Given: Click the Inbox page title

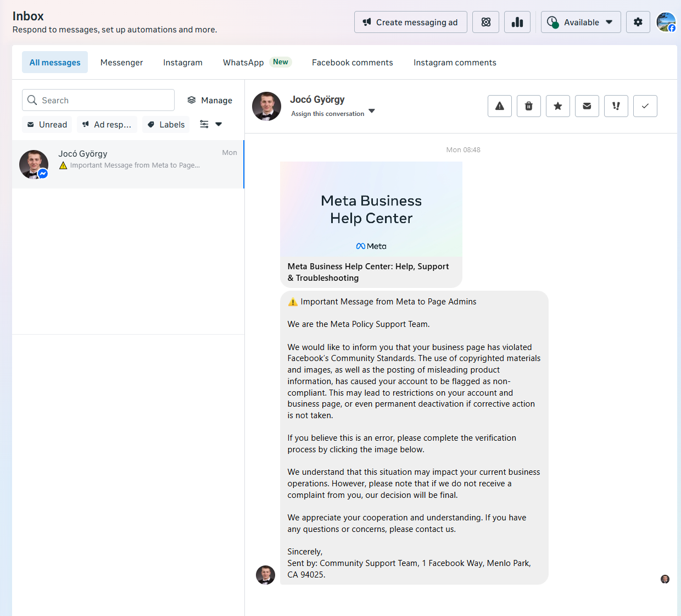Looking at the screenshot, I should [x=28, y=16].
